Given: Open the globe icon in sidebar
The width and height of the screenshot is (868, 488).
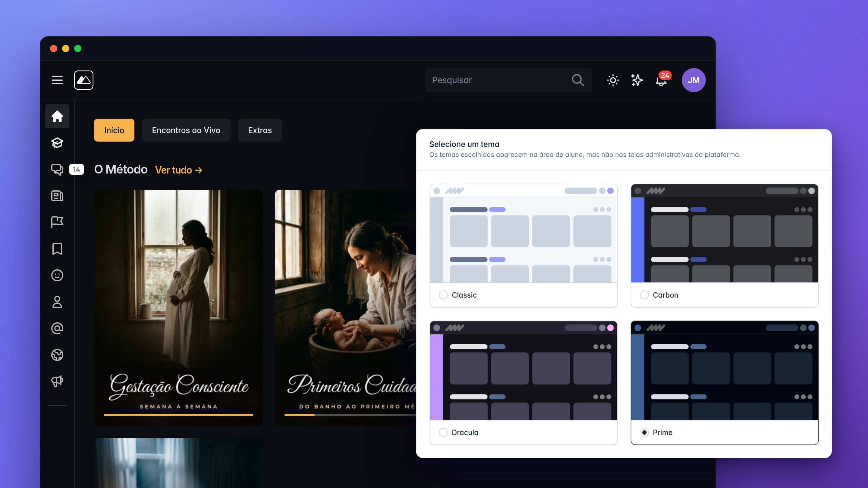Looking at the screenshot, I should (x=57, y=355).
